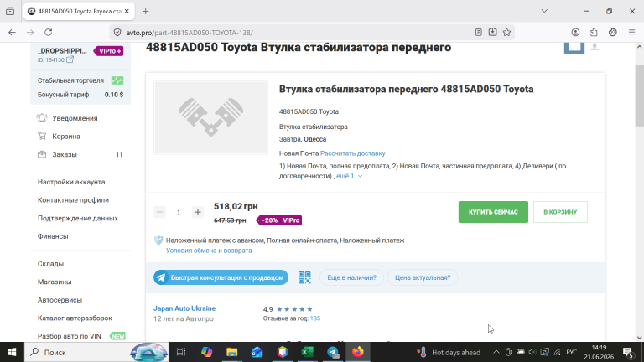This screenshot has width=644, height=362.
Task: Click the quantity input field
Action: click(x=179, y=212)
